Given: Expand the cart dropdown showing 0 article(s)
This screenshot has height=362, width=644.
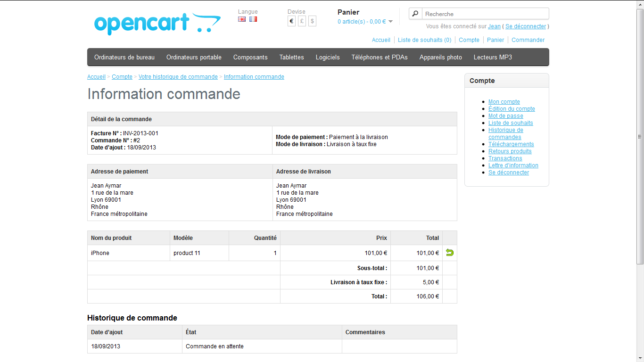Looking at the screenshot, I should [x=365, y=22].
